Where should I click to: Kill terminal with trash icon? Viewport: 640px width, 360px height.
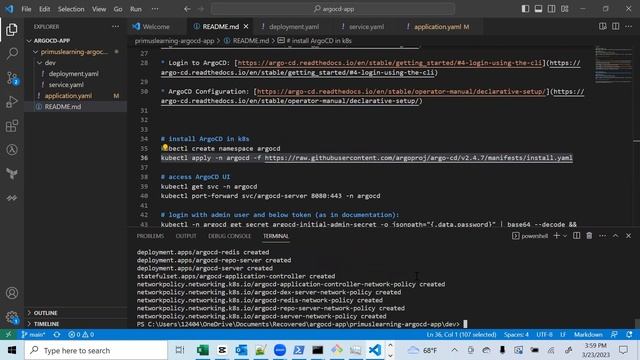589,236
